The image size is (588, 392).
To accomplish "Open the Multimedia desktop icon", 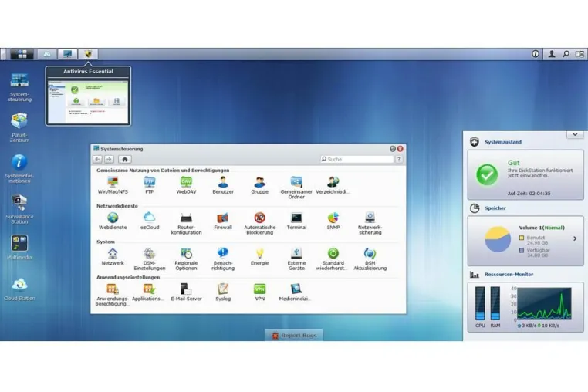I will 19,247.
